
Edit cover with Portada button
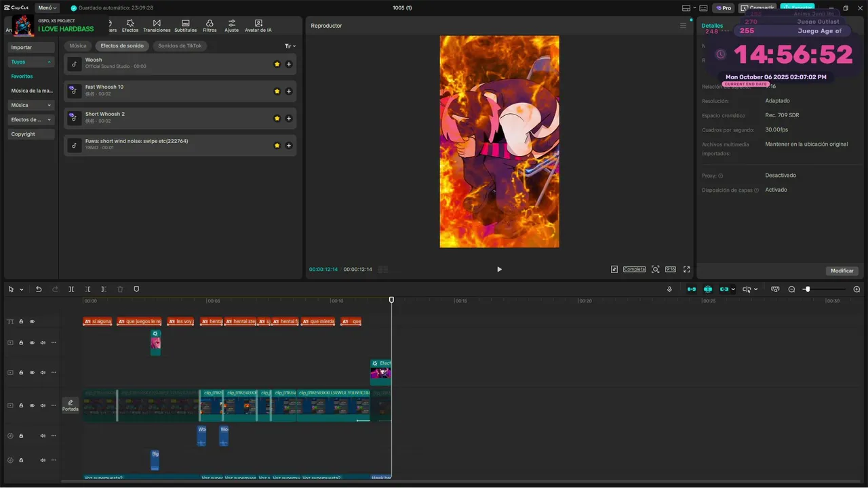click(71, 405)
